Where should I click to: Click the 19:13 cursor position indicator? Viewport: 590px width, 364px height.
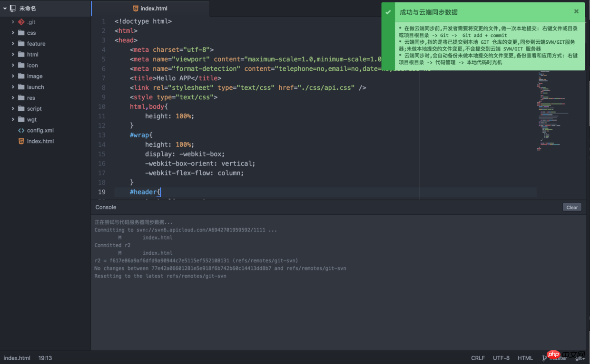(x=45, y=358)
